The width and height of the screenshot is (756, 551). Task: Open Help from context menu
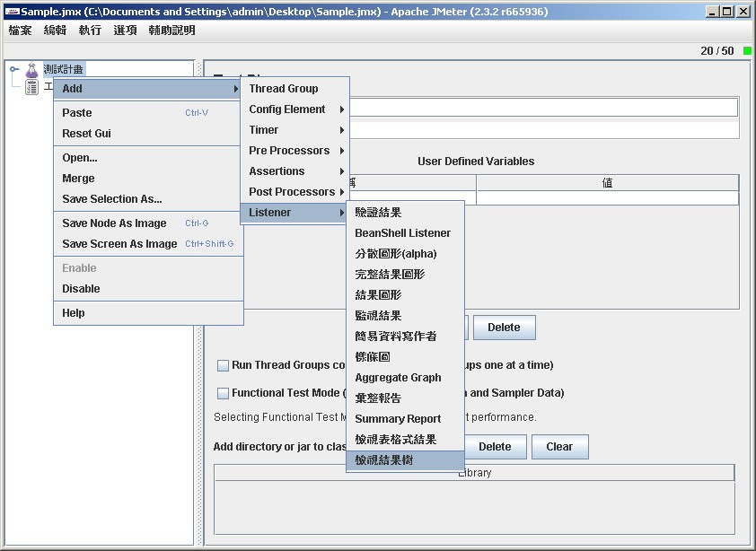click(147, 313)
